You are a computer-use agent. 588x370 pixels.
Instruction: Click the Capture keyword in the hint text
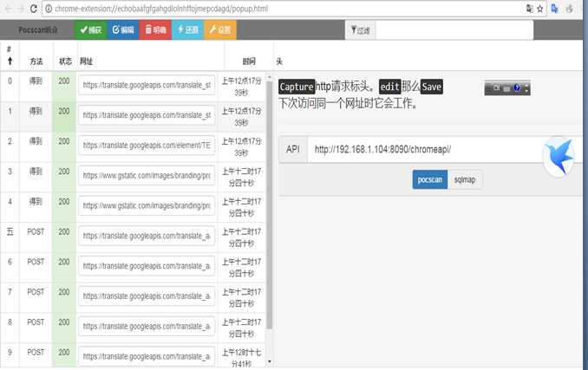coord(297,87)
